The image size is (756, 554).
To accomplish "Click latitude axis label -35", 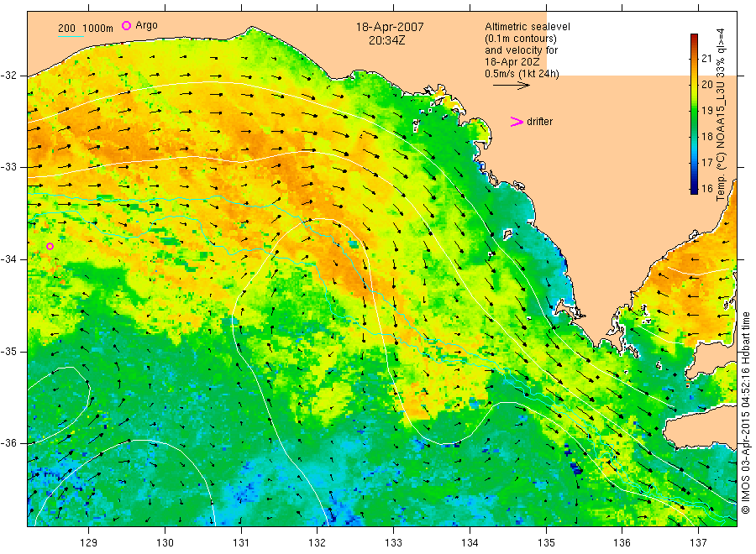I will point(8,351).
